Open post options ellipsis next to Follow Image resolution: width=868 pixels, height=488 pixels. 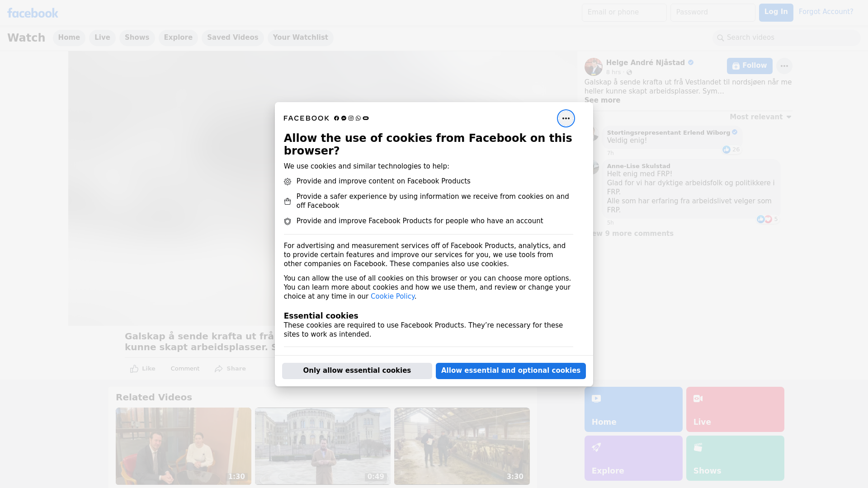tap(784, 66)
